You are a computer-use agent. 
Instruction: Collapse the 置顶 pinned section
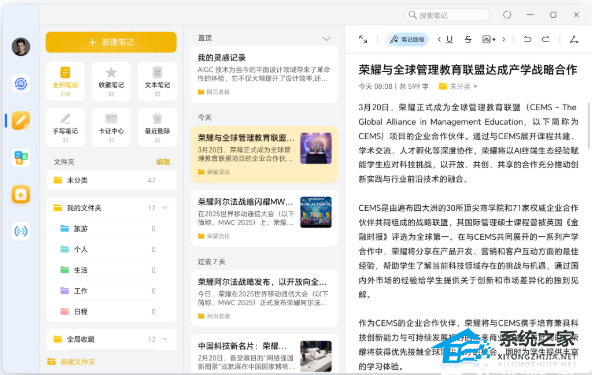(x=327, y=39)
